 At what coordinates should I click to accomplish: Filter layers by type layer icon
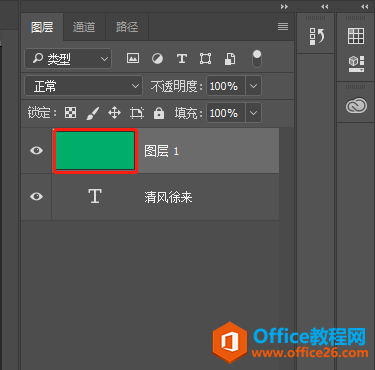(181, 59)
